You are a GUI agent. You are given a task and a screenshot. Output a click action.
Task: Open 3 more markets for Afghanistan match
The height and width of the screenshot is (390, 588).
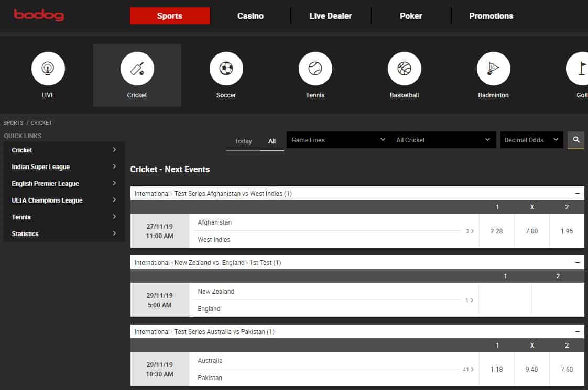tap(470, 231)
